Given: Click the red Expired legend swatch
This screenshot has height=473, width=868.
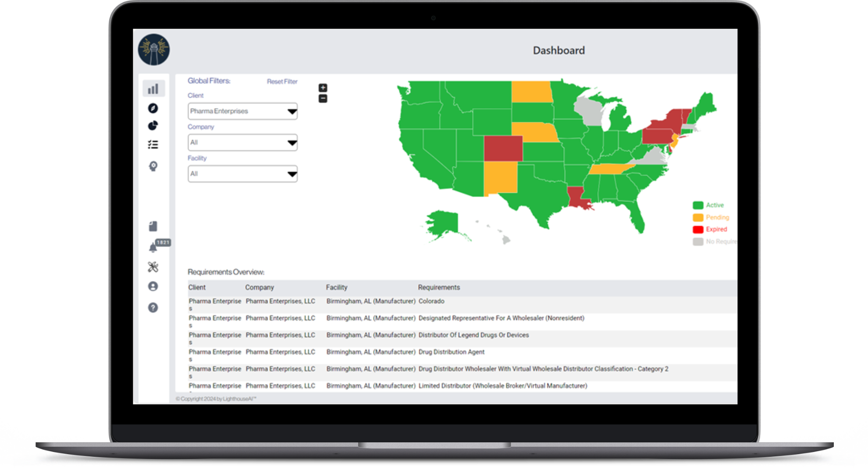Looking at the screenshot, I should (x=698, y=229).
